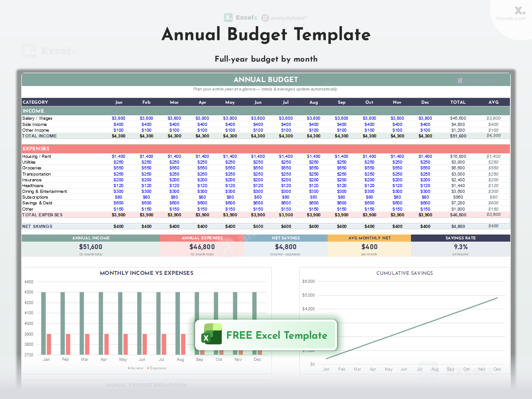Select the Healthcare row label
This screenshot has height=399, width=532.
click(x=33, y=186)
